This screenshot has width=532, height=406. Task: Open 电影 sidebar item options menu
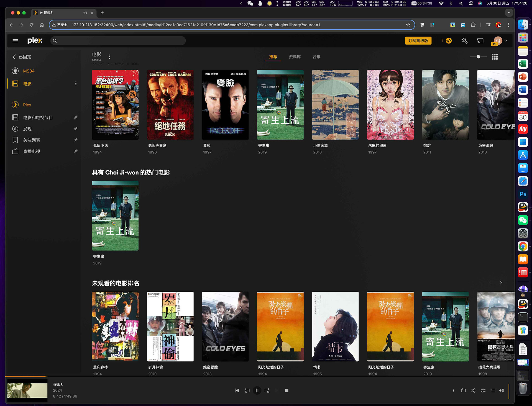click(76, 83)
